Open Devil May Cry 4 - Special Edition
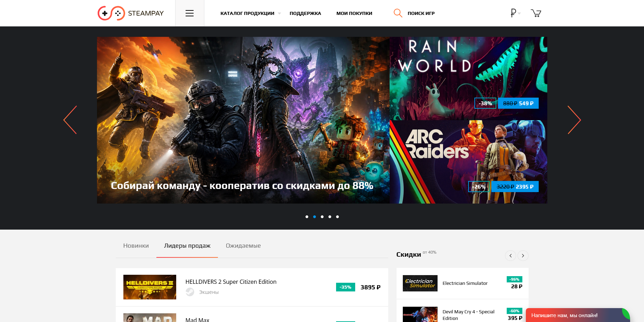644x322 pixels. [x=468, y=315]
